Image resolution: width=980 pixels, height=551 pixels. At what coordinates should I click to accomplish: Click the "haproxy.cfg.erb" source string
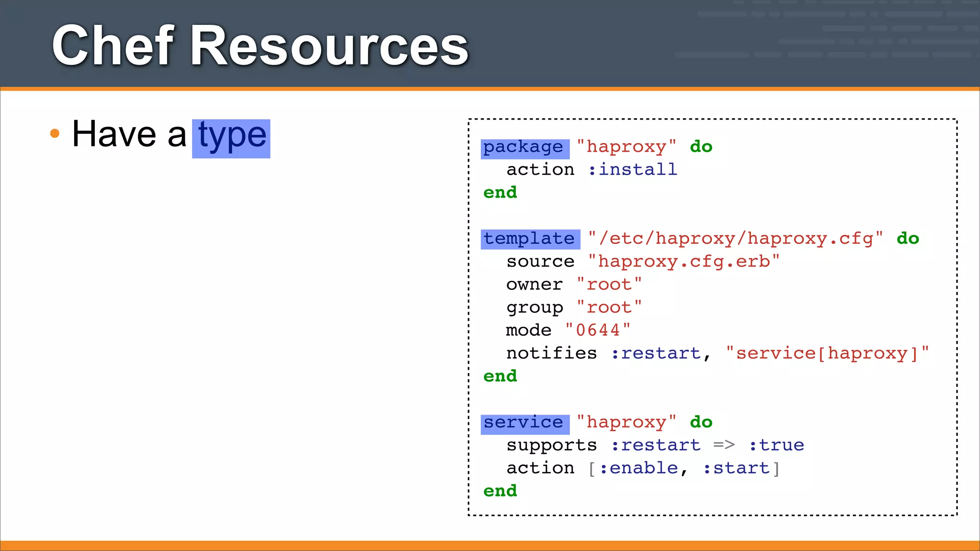click(x=684, y=261)
